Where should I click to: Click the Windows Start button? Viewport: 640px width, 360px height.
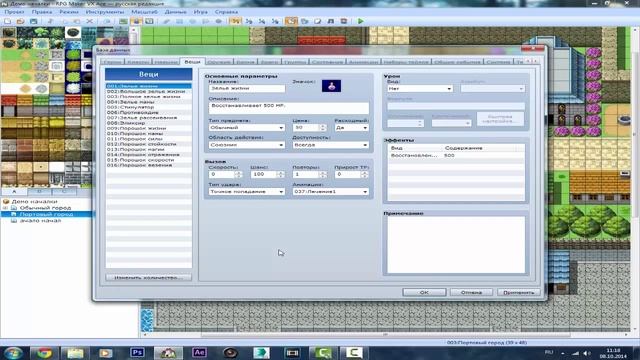coord(13,353)
